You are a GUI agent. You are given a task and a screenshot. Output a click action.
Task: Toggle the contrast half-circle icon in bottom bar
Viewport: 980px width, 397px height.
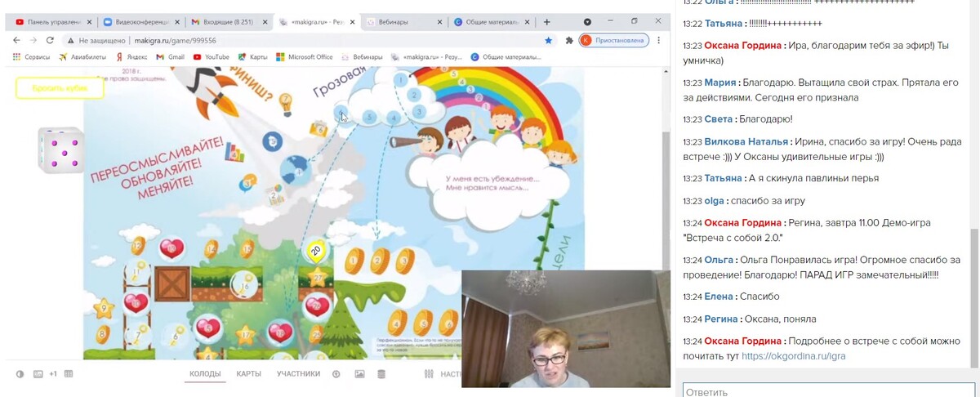20,374
